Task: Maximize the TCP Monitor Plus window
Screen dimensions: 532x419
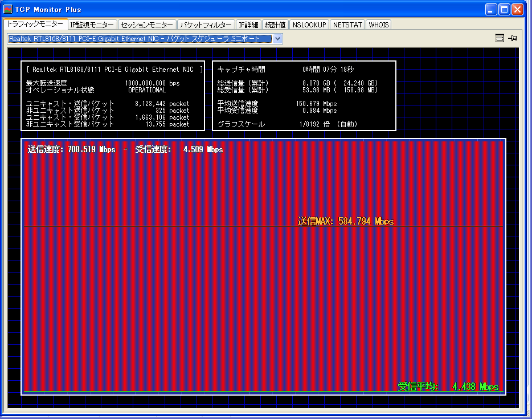Action: (504, 9)
